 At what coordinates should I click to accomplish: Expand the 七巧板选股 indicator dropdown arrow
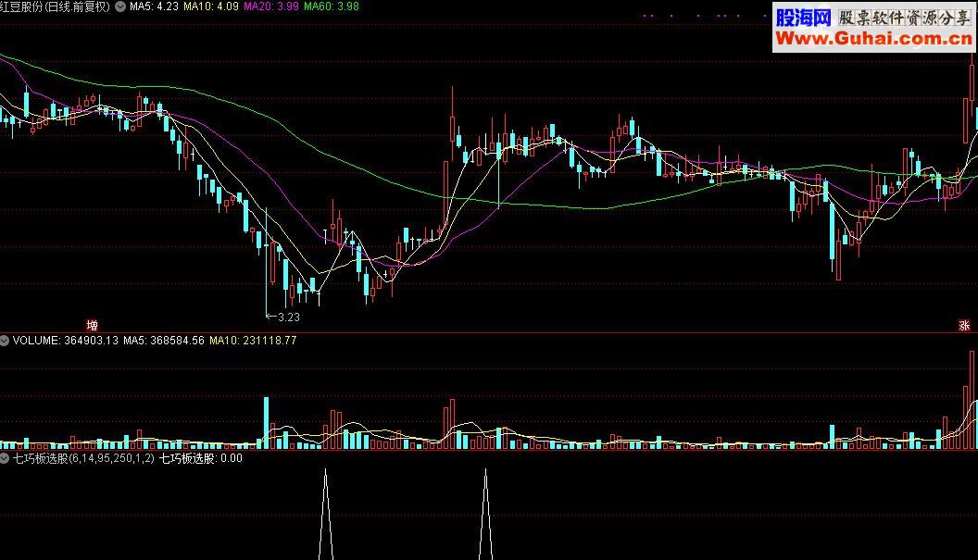pyautogui.click(x=5, y=458)
